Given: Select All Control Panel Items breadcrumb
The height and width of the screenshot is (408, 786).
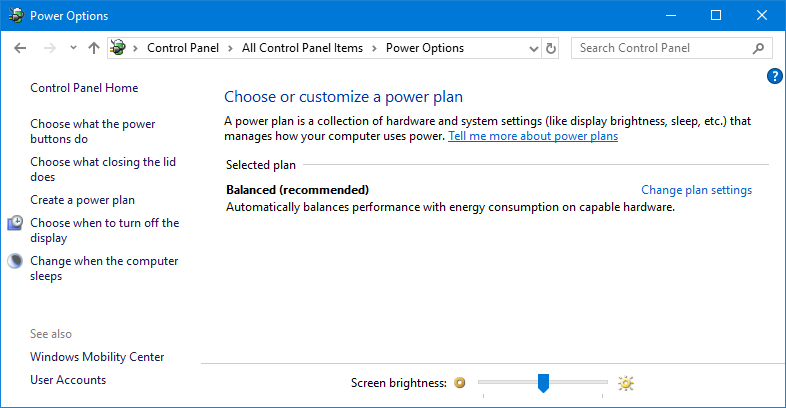Looking at the screenshot, I should [x=302, y=48].
